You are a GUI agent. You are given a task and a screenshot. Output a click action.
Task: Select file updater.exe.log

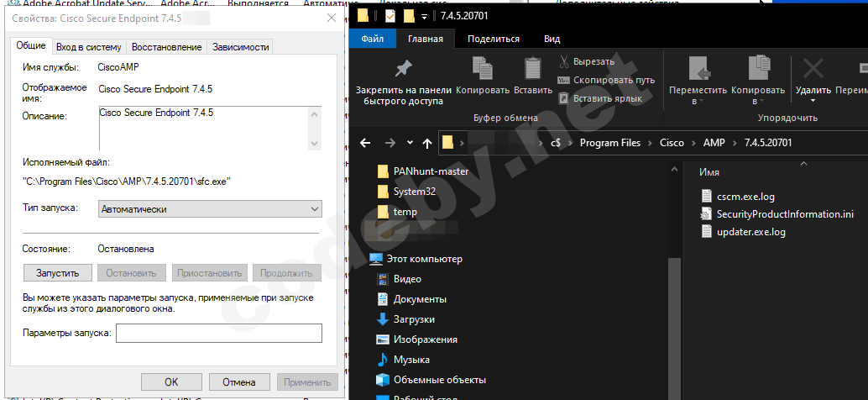pyautogui.click(x=743, y=232)
